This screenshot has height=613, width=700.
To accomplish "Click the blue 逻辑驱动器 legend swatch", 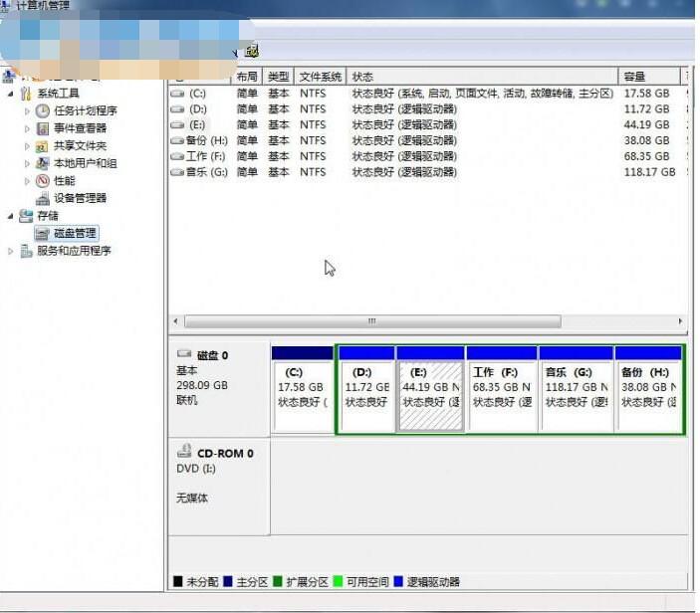I will tap(398, 581).
